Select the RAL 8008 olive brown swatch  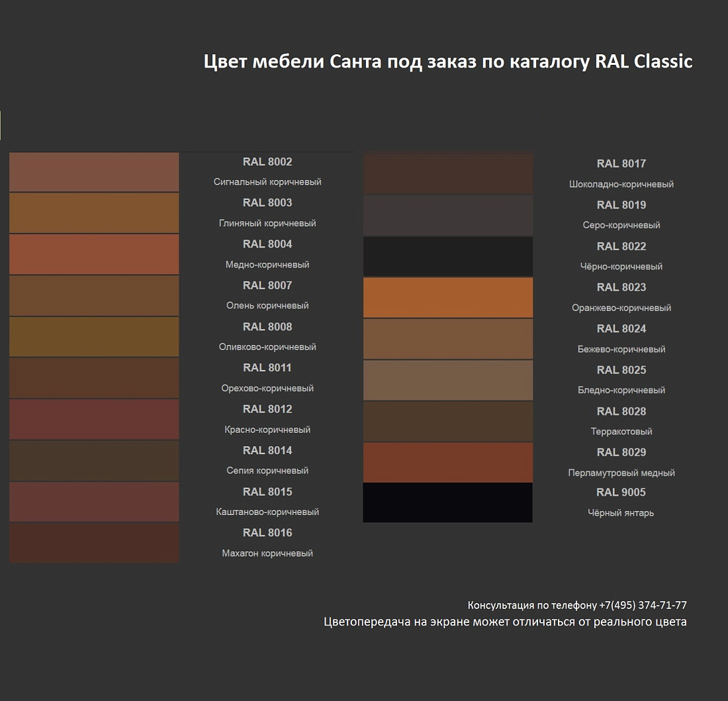pos(94,336)
